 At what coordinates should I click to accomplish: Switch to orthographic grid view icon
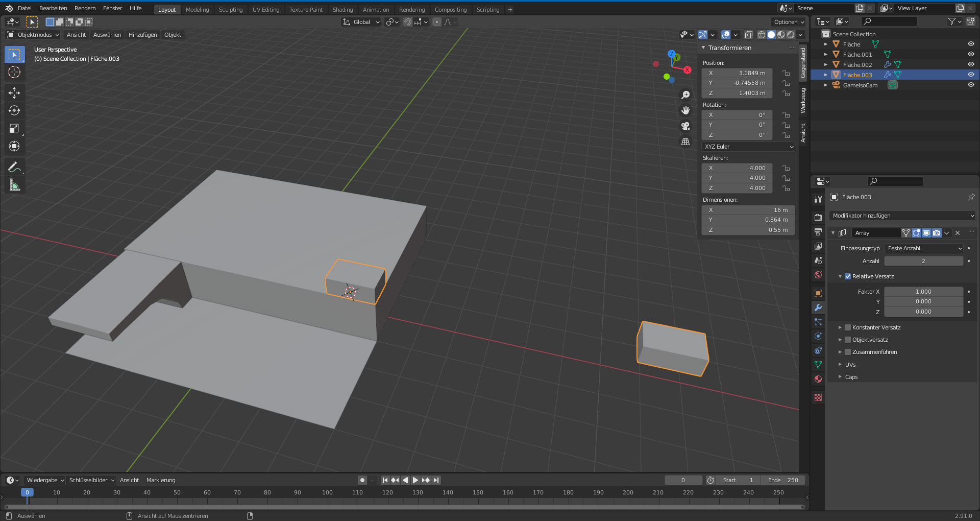click(685, 141)
